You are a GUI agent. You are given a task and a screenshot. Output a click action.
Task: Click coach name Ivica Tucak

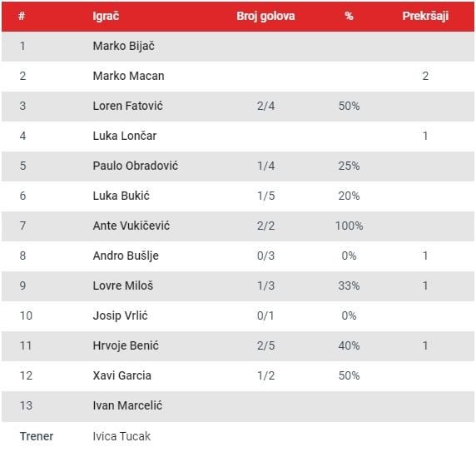[121, 436]
